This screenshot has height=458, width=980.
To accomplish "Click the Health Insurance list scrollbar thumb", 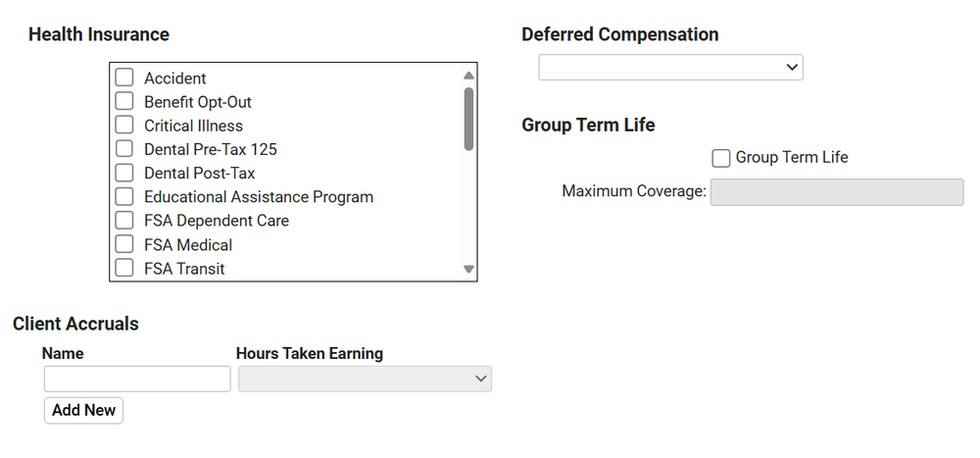I will click(468, 118).
